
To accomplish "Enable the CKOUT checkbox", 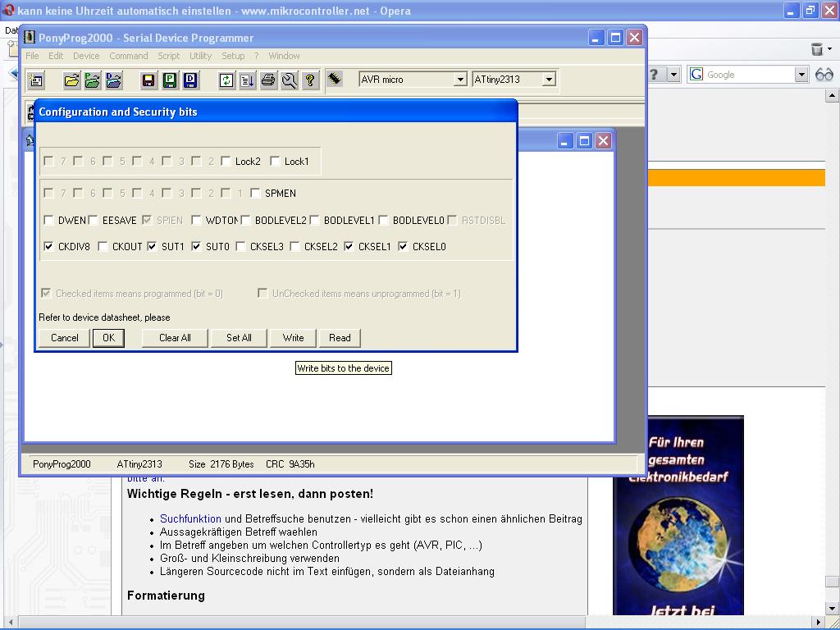I will 103,246.
